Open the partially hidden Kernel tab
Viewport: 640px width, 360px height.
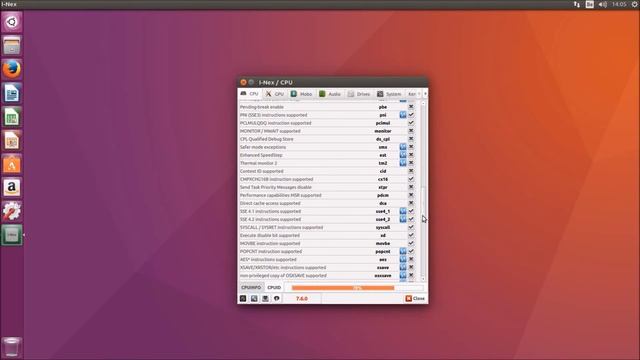coord(412,94)
